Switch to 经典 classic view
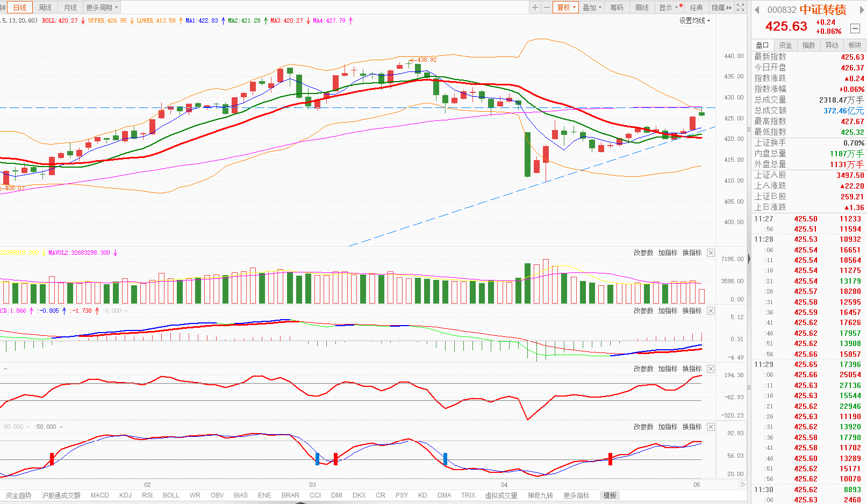Viewport: 867px width, 504px height. coord(696,8)
